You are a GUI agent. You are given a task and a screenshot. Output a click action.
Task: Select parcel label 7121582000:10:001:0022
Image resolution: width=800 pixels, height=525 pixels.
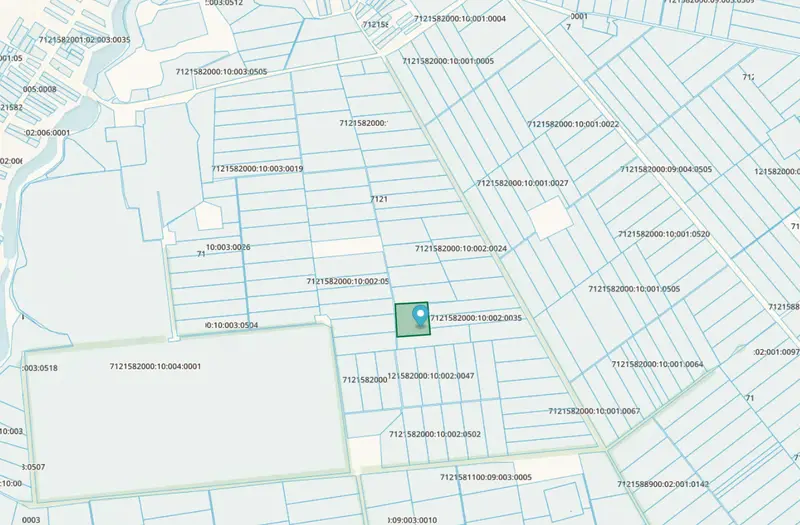[x=573, y=124]
